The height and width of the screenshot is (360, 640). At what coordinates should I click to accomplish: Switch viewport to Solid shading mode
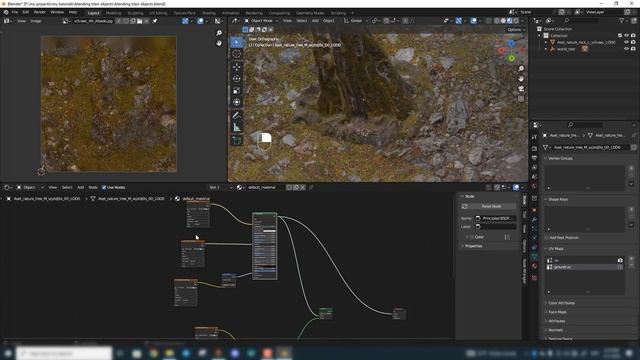click(503, 20)
